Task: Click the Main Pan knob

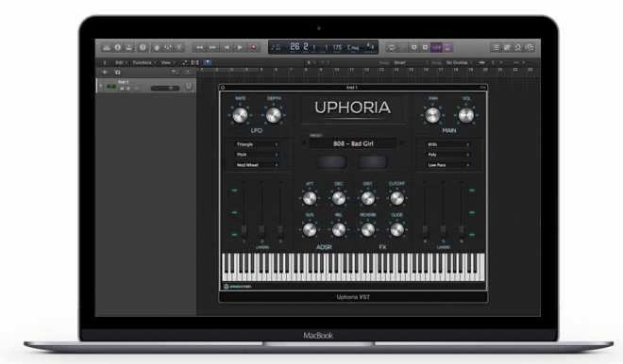Action: (432, 115)
